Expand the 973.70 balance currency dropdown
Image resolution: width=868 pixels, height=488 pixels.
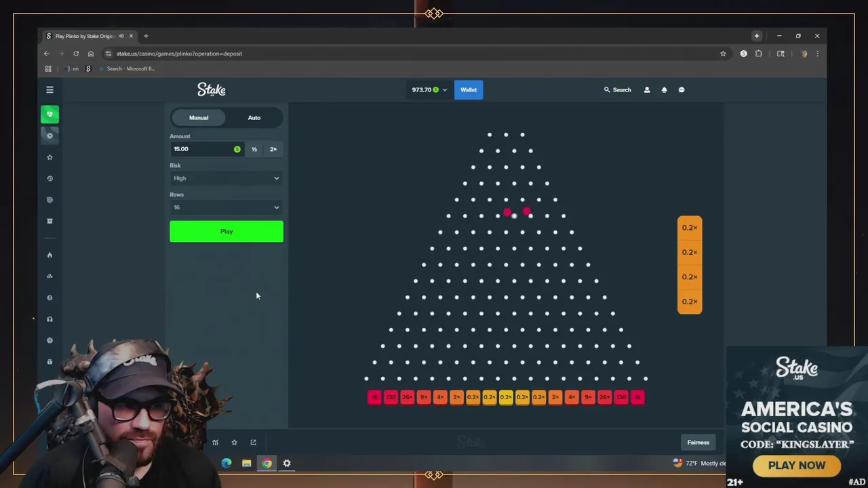point(429,89)
